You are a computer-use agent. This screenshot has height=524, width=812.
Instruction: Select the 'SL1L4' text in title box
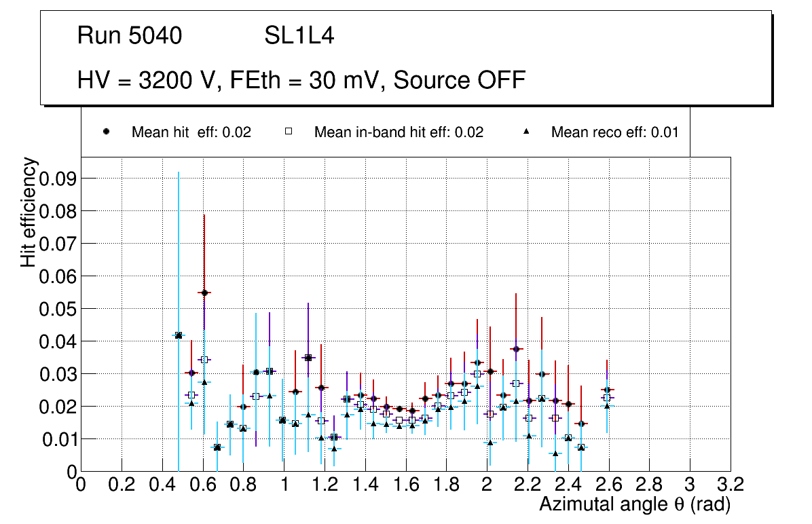coord(299,36)
